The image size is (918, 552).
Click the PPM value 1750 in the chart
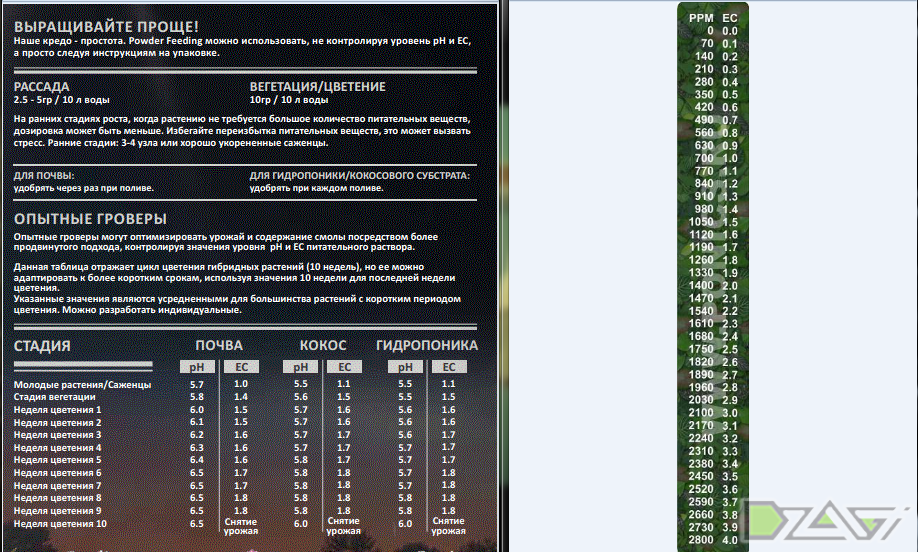(x=701, y=349)
